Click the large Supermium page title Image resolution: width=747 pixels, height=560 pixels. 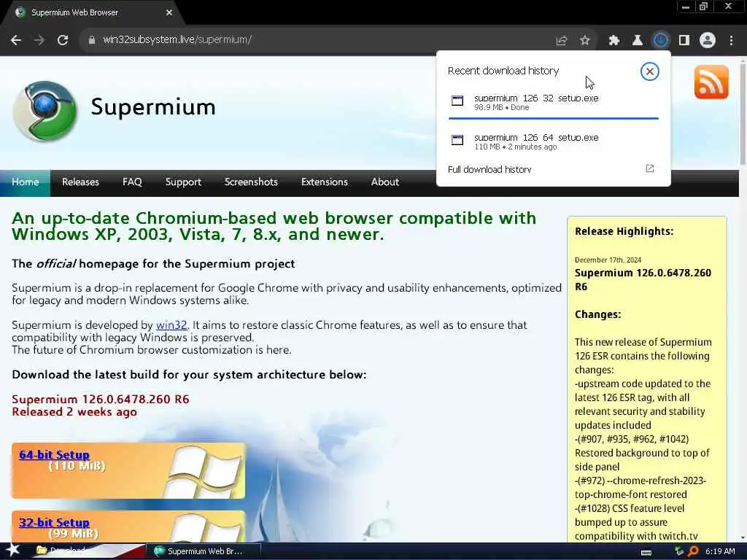(x=153, y=106)
